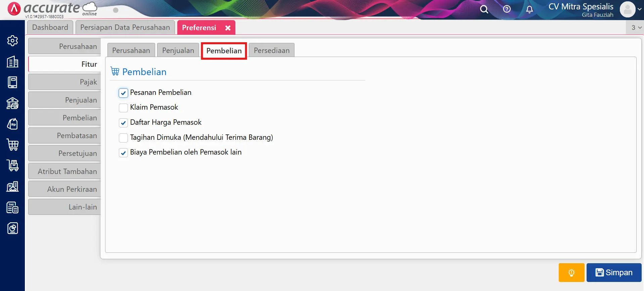Click the yellow lightbulb tips button
This screenshot has height=291, width=644.
point(571,273)
